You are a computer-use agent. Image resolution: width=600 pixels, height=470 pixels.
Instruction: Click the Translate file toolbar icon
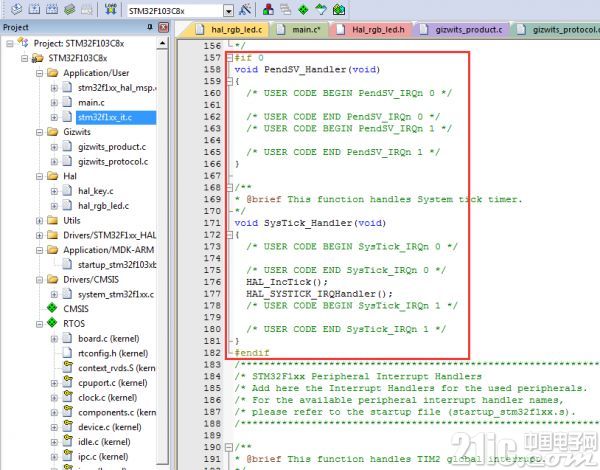click(x=17, y=9)
